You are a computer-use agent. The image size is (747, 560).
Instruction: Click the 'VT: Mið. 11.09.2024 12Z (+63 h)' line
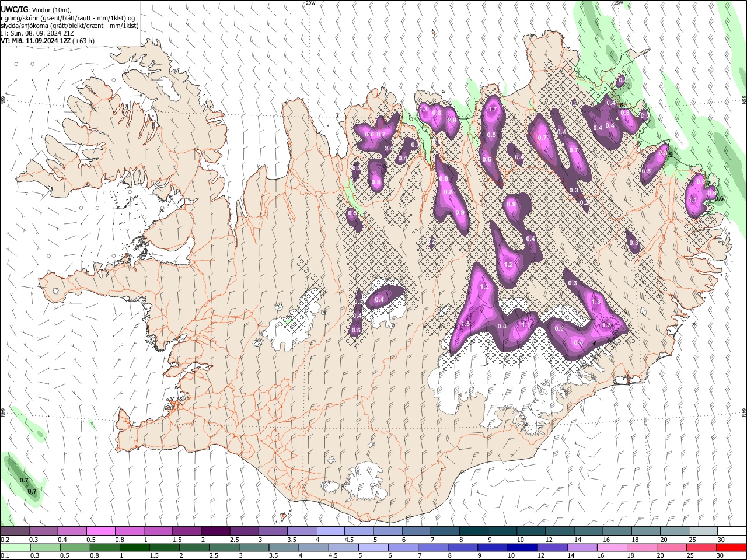(x=48, y=41)
